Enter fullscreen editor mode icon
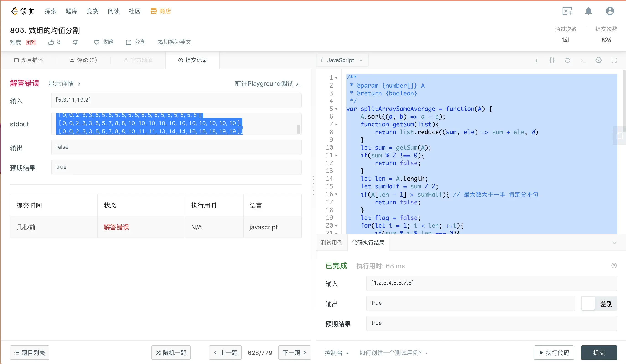The width and height of the screenshot is (626, 364). click(x=614, y=60)
